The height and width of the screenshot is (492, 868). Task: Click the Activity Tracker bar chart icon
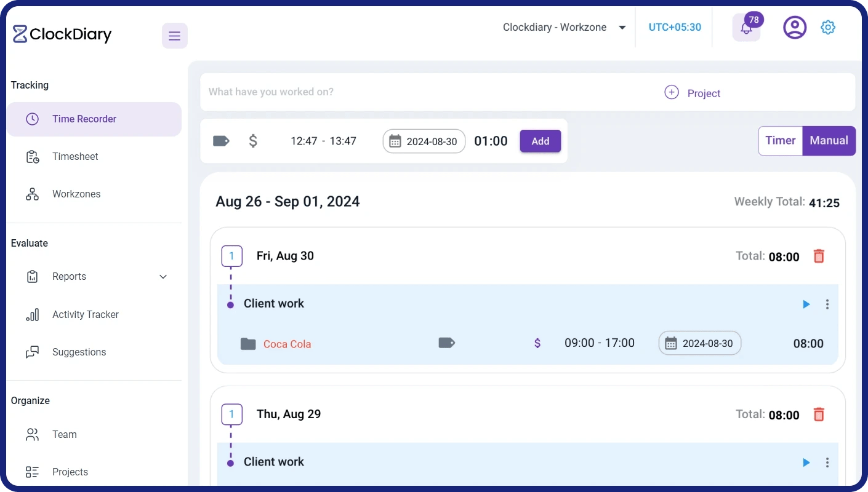pyautogui.click(x=32, y=314)
